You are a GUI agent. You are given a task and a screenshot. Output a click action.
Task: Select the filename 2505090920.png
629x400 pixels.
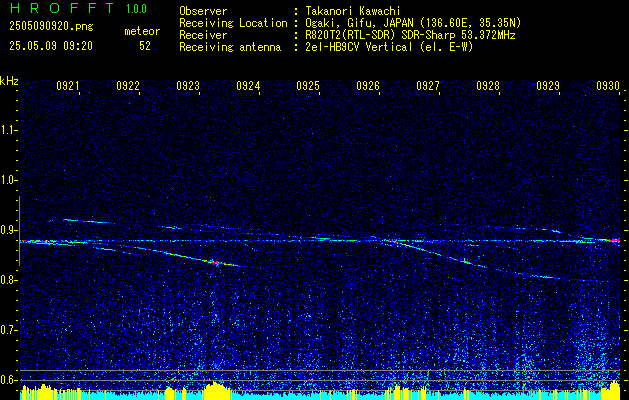click(x=51, y=27)
